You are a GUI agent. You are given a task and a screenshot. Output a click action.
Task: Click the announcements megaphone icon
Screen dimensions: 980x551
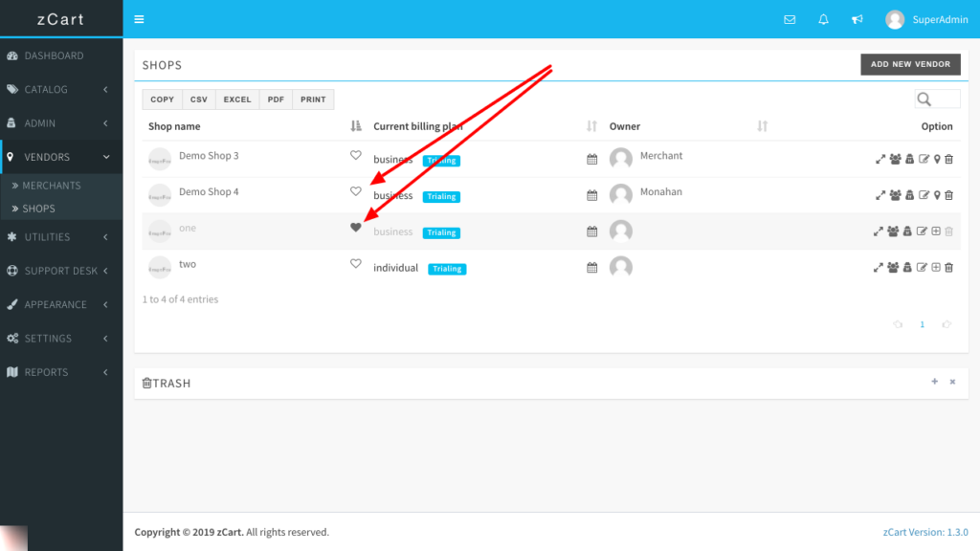coord(857,19)
